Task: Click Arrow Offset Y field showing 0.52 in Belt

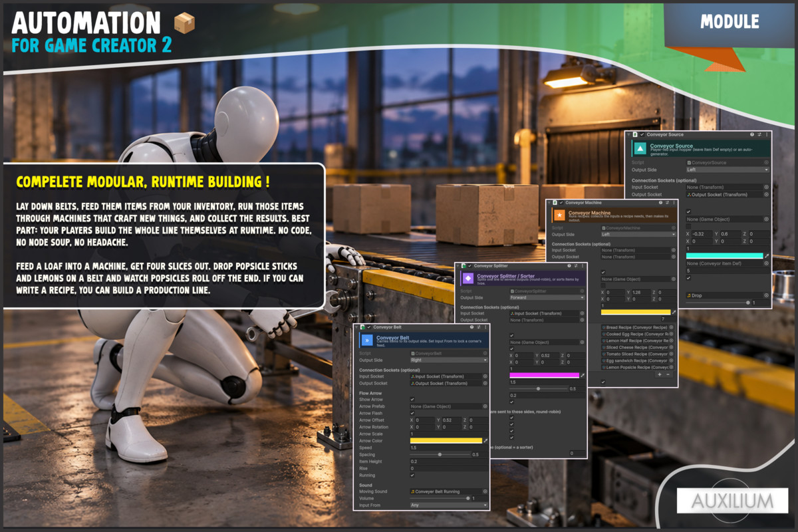Action: tap(452, 420)
